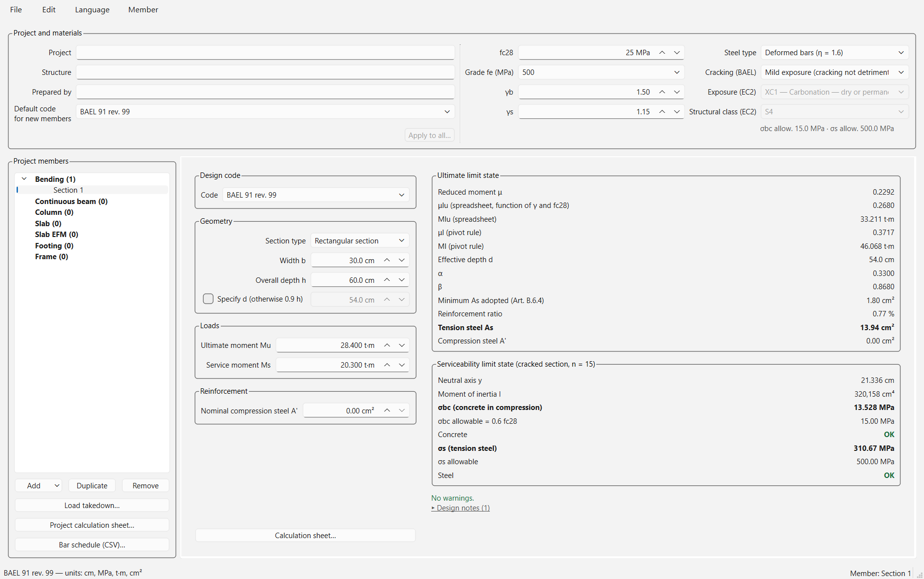Increase Ultimate moment Mu with up arrow
The image size is (924, 579).
click(x=387, y=345)
